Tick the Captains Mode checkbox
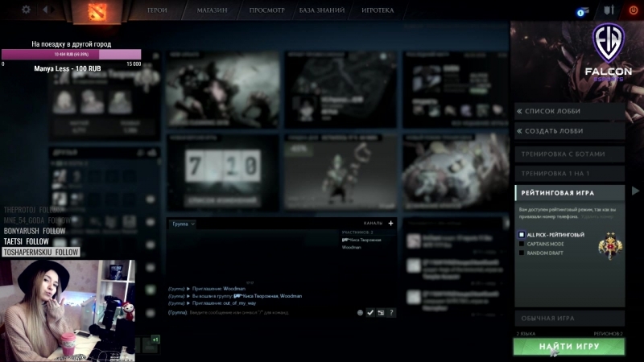This screenshot has height=362, width=644. [522, 243]
